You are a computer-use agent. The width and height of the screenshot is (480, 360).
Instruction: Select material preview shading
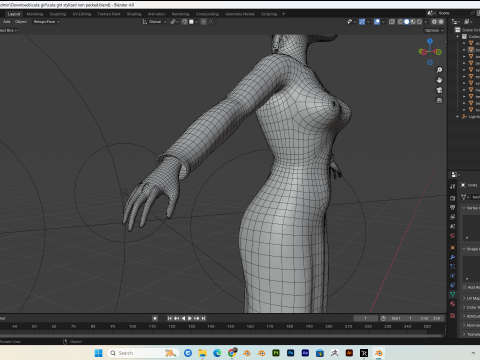pyautogui.click(x=413, y=22)
